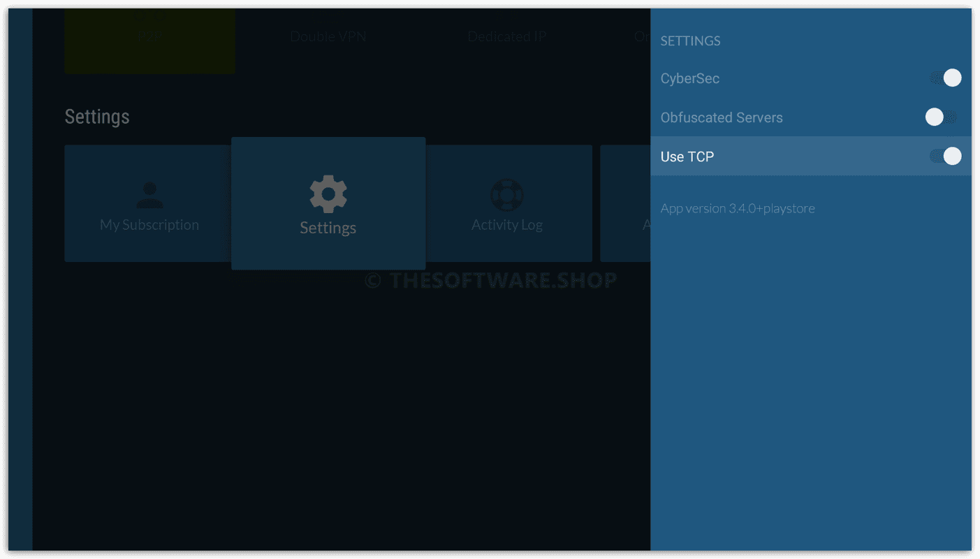The height and width of the screenshot is (559, 980).
Task: Select the CyberSec label
Action: point(690,78)
